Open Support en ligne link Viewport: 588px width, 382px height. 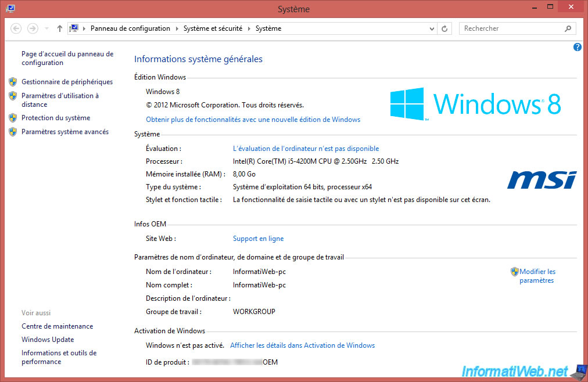pos(258,239)
